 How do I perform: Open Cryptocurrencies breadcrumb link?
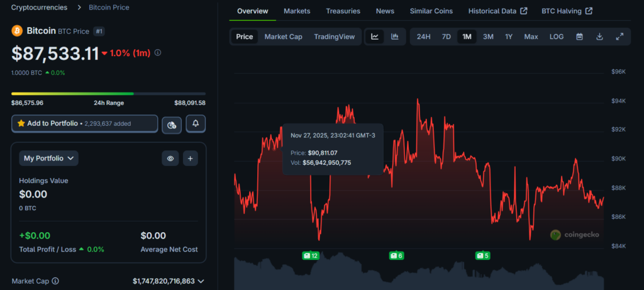(41, 8)
